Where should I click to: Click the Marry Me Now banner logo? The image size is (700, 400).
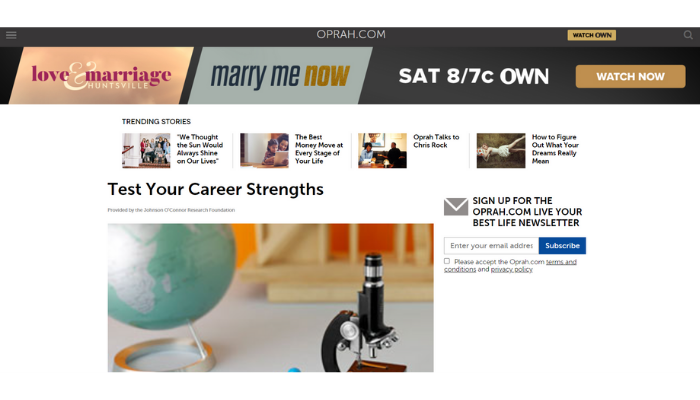click(x=280, y=75)
